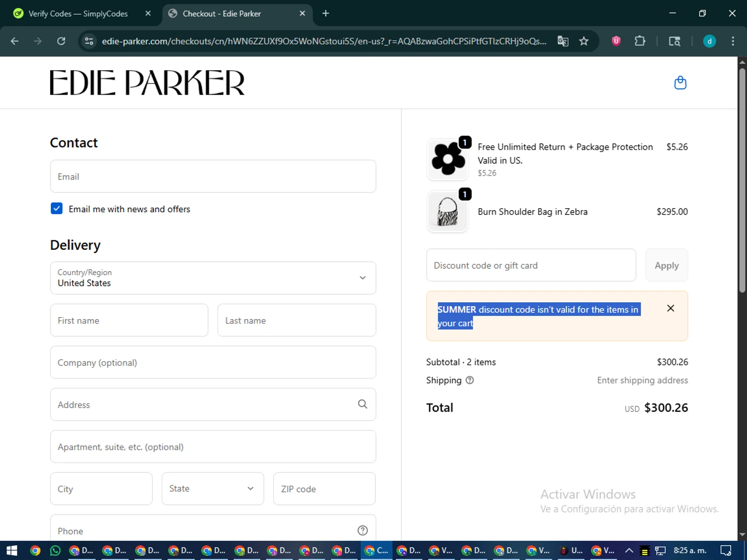Click 'Subtotal · 2 items' label

(461, 362)
